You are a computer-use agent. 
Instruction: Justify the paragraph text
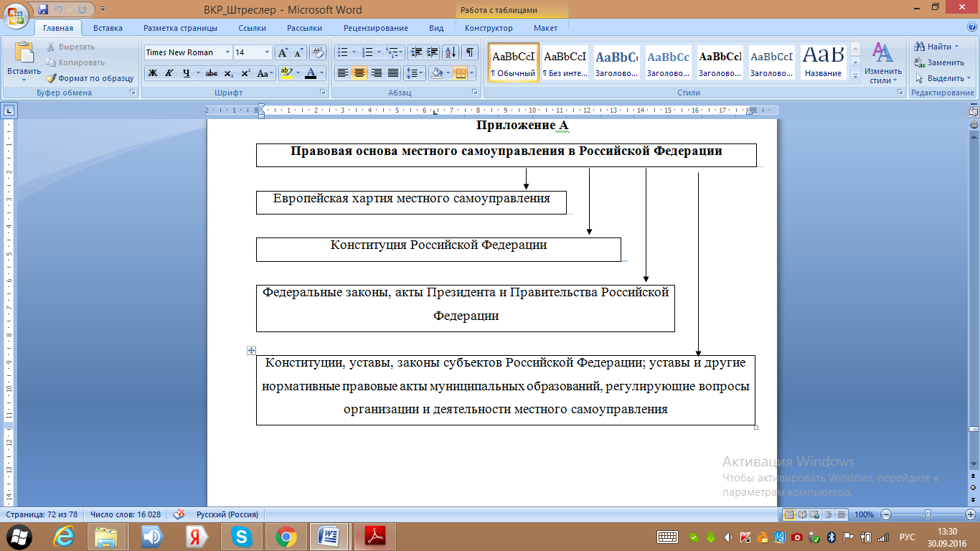392,73
